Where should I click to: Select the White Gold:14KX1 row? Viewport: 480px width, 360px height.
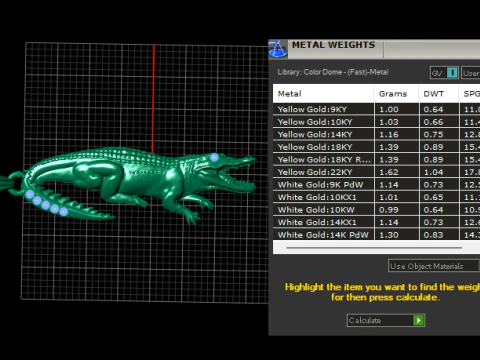tap(376, 222)
